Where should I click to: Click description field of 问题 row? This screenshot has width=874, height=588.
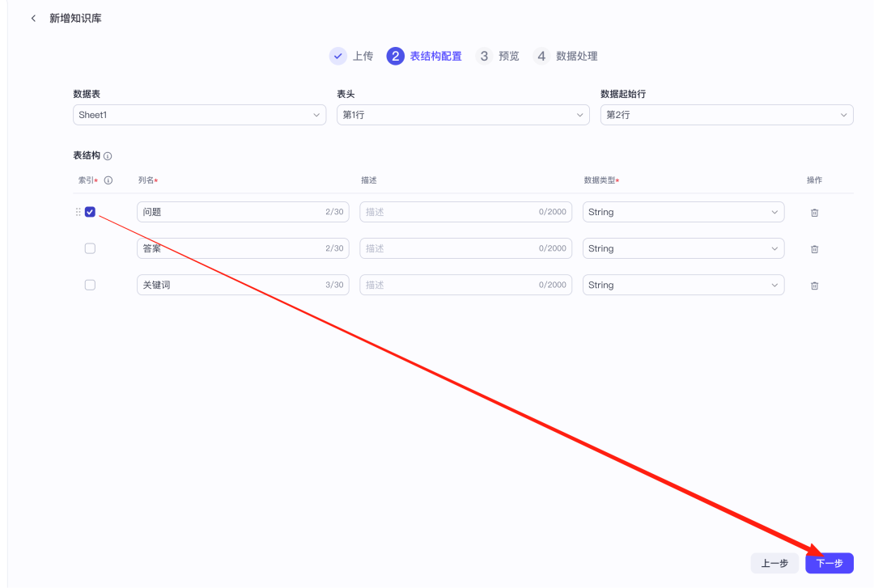click(x=466, y=212)
